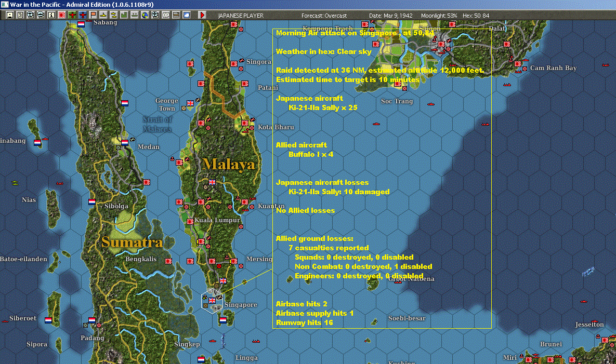Viewport: 616px width, 364px height.
Task: Click the two yellow ships toolbar icon
Action: (114, 15)
